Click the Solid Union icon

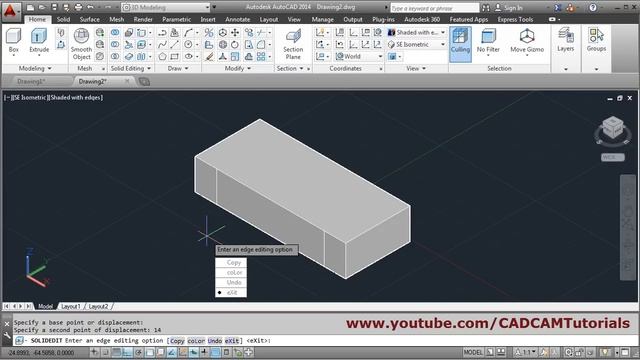tap(115, 33)
